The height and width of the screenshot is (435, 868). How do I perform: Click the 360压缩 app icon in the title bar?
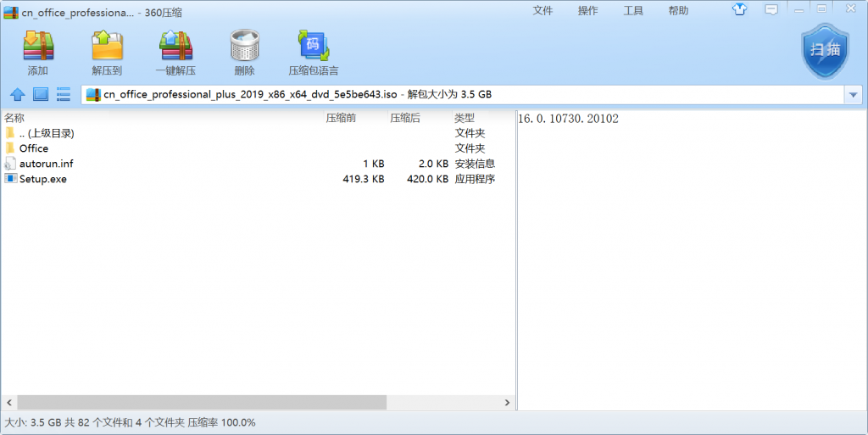[x=11, y=12]
